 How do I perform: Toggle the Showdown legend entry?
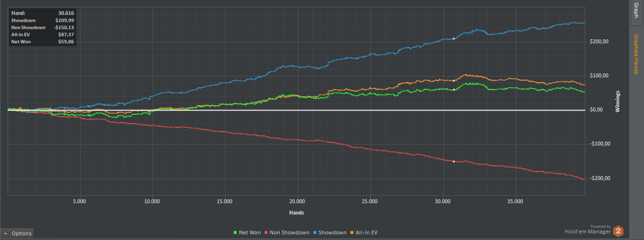330,232
